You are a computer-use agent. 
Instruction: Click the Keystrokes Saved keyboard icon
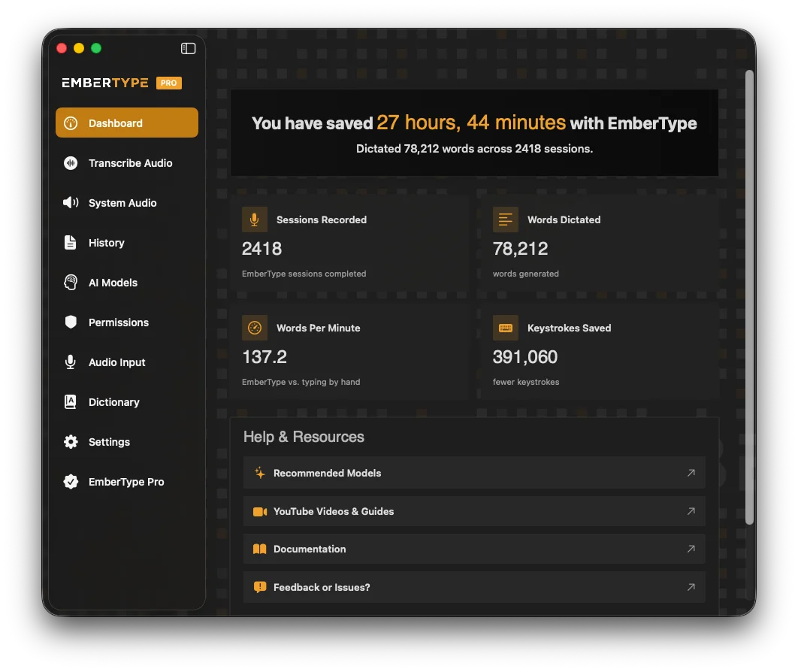(x=506, y=328)
